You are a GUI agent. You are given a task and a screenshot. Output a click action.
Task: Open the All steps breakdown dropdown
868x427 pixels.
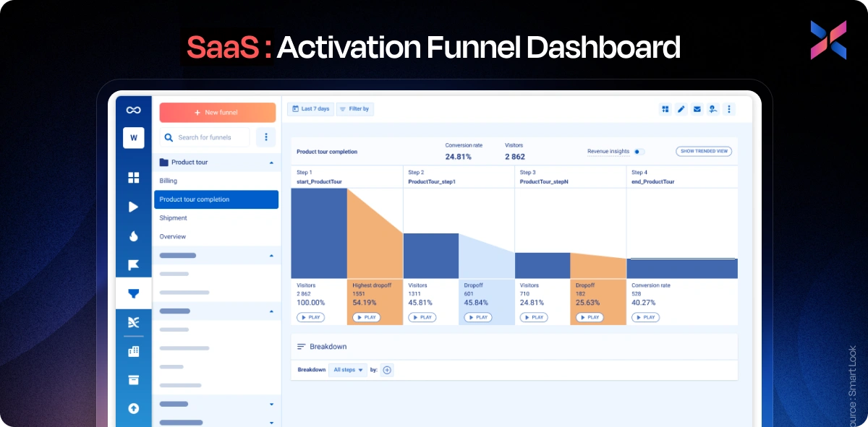(348, 370)
